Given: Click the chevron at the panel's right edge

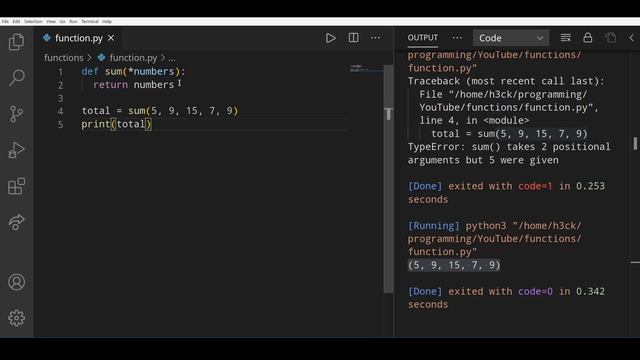Looking at the screenshot, I should click(631, 38).
